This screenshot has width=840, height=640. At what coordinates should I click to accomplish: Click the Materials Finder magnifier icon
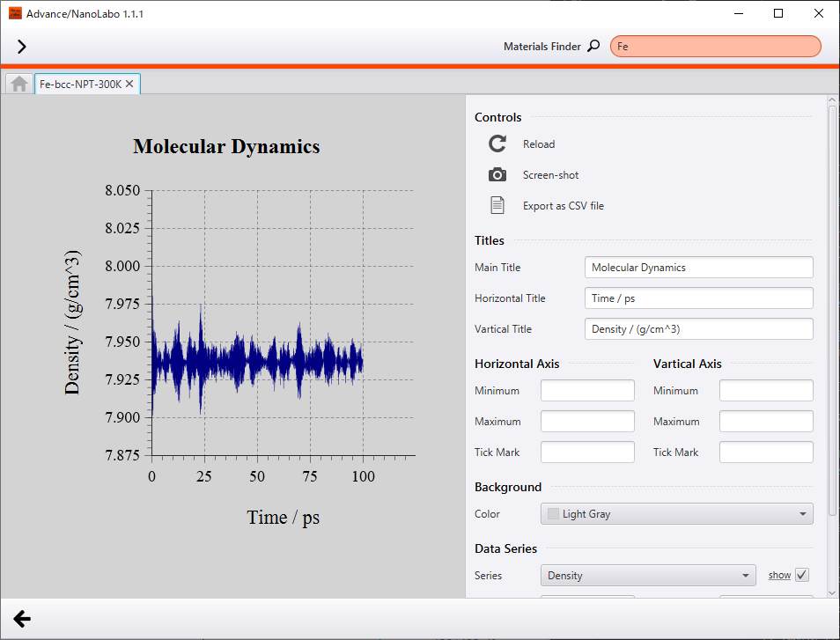click(593, 46)
